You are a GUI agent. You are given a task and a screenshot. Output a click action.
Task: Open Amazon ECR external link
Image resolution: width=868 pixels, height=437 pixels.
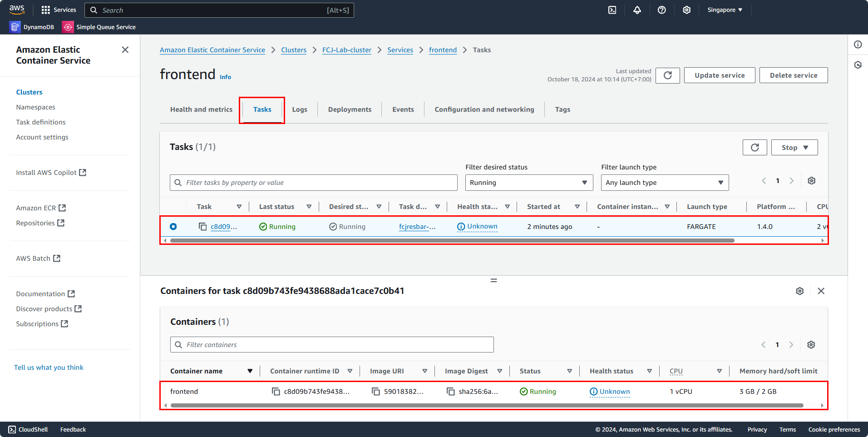tap(41, 208)
